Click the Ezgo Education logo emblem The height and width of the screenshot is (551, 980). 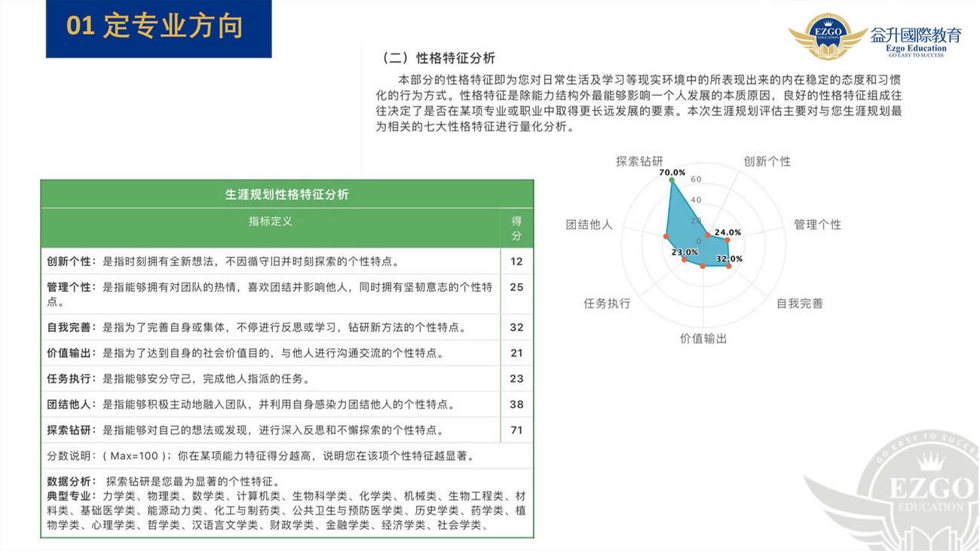point(828,36)
